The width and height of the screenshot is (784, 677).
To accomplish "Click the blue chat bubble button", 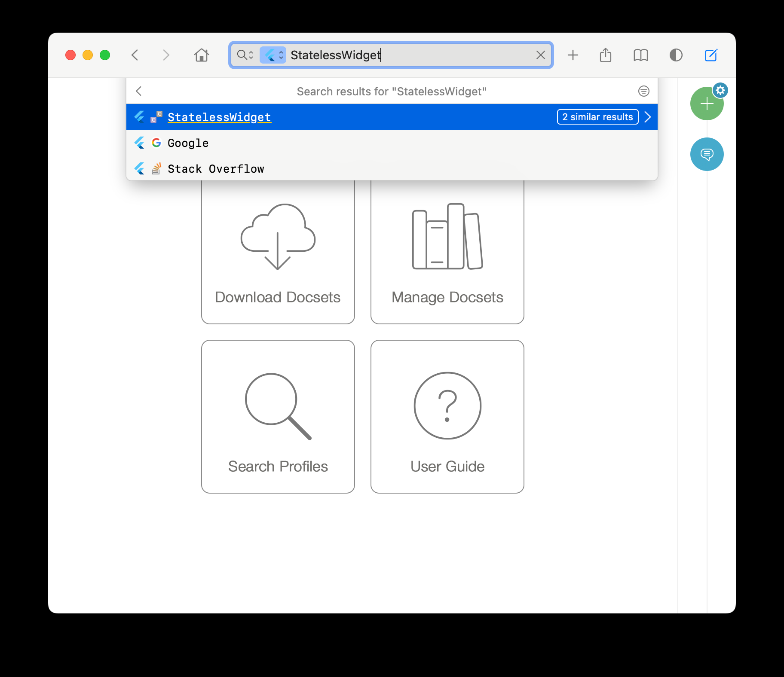I will (707, 154).
